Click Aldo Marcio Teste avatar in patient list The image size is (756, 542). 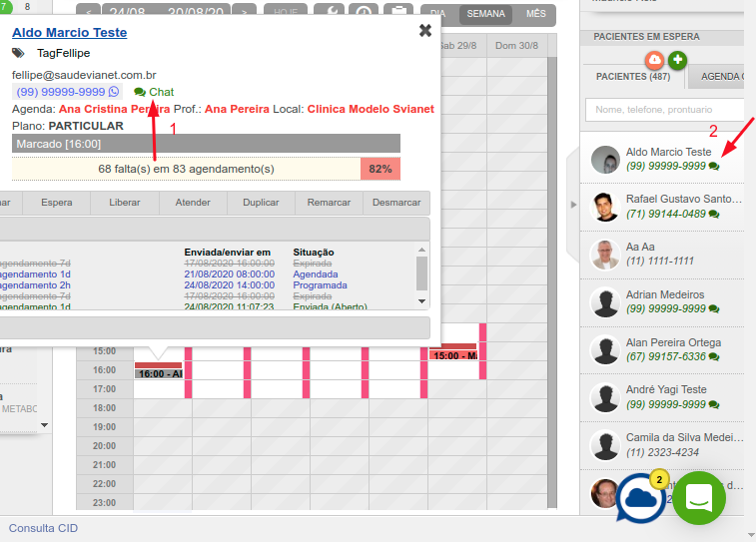pyautogui.click(x=605, y=160)
